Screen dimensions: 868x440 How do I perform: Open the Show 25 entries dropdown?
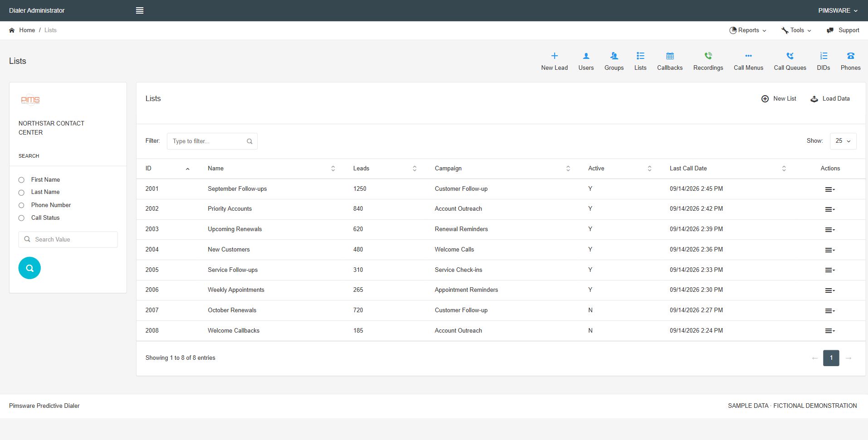click(x=843, y=141)
